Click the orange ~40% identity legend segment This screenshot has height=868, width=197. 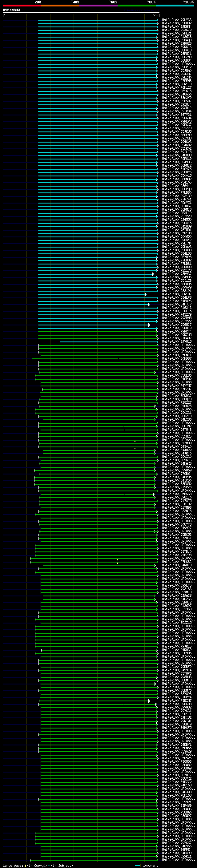(x=60, y=6)
